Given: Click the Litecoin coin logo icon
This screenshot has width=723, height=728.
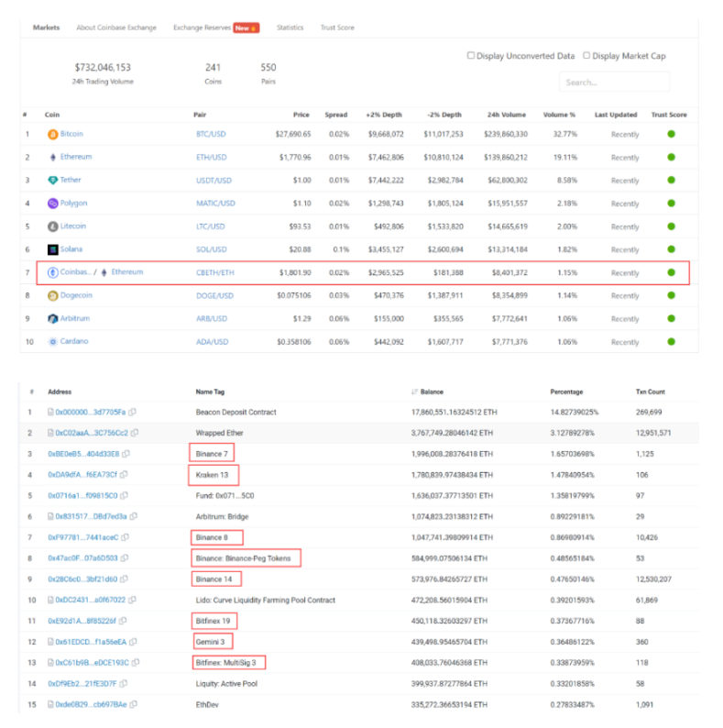Looking at the screenshot, I should coord(53,226).
